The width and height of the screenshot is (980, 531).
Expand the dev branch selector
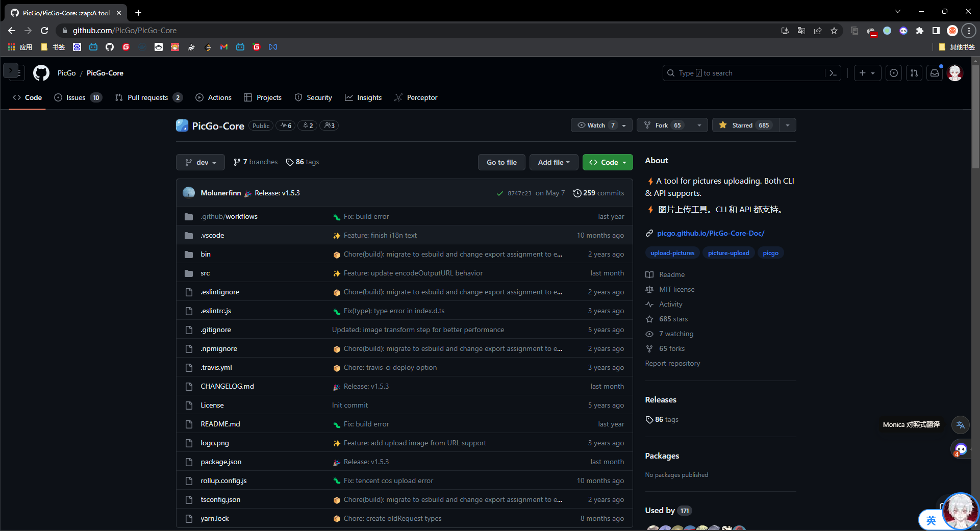point(200,162)
